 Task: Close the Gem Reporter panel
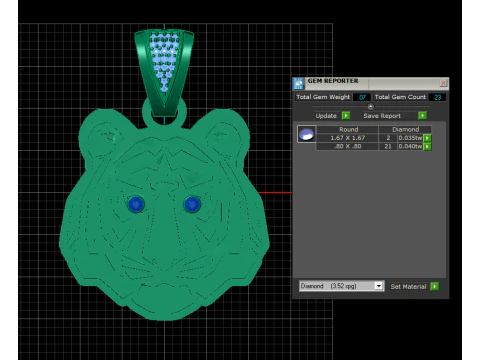(x=443, y=83)
